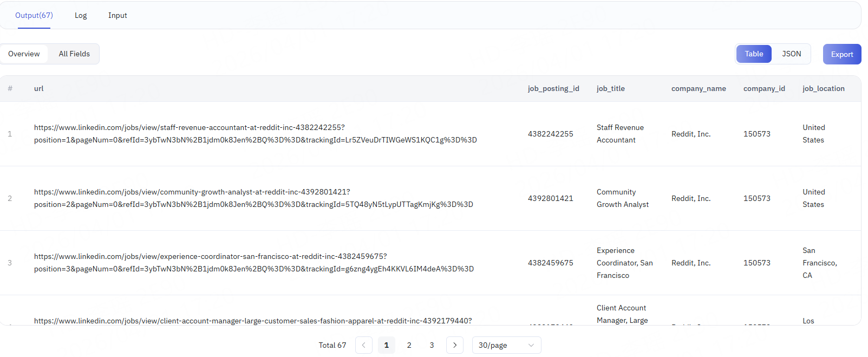
Task: Click the Export button
Action: click(x=841, y=54)
